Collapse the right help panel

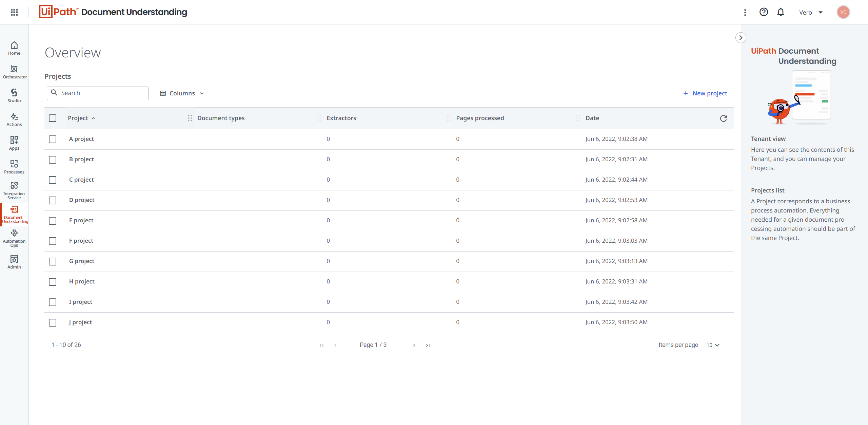pyautogui.click(x=741, y=38)
